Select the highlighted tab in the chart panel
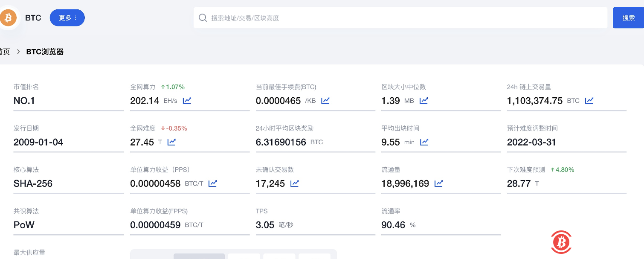The height and width of the screenshot is (259, 644). click(x=199, y=256)
